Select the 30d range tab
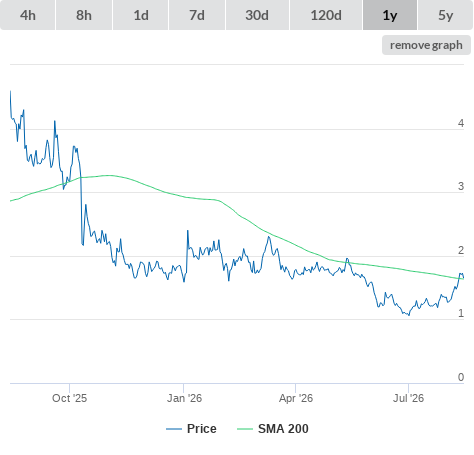Viewport: 474px width, 455px height. pyautogui.click(x=257, y=15)
